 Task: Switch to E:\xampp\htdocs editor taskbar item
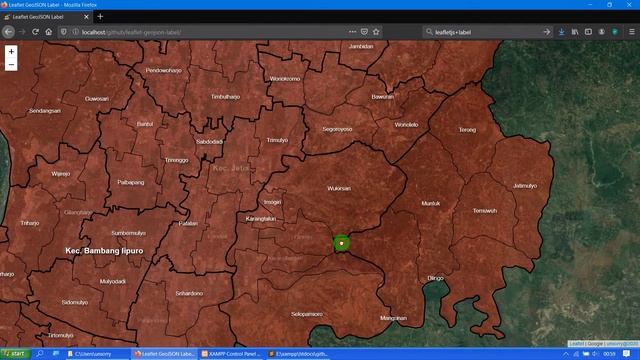[299, 354]
